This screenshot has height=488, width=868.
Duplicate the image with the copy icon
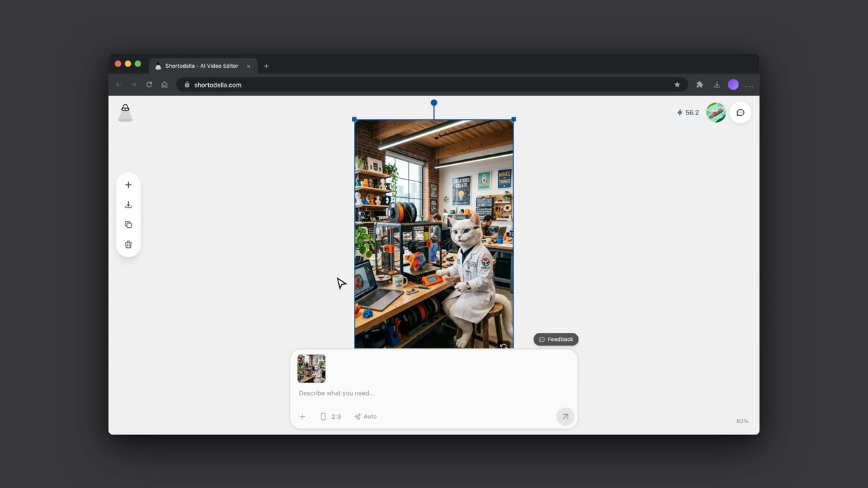pos(128,224)
